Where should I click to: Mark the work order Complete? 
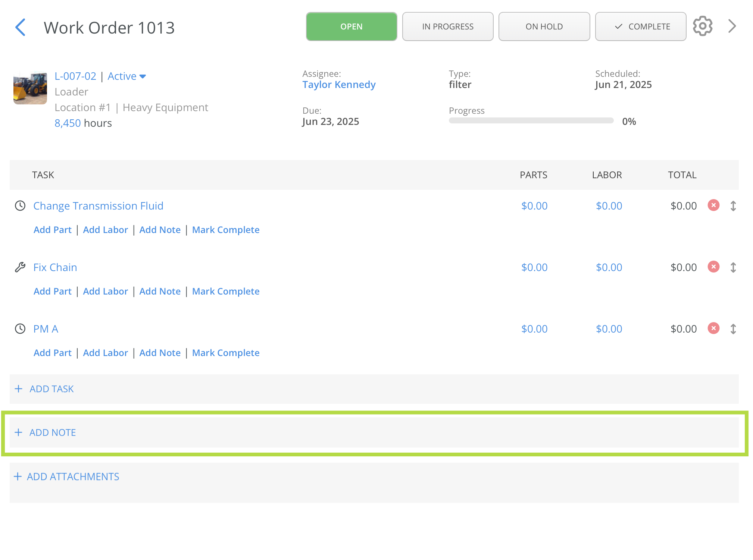click(x=640, y=26)
